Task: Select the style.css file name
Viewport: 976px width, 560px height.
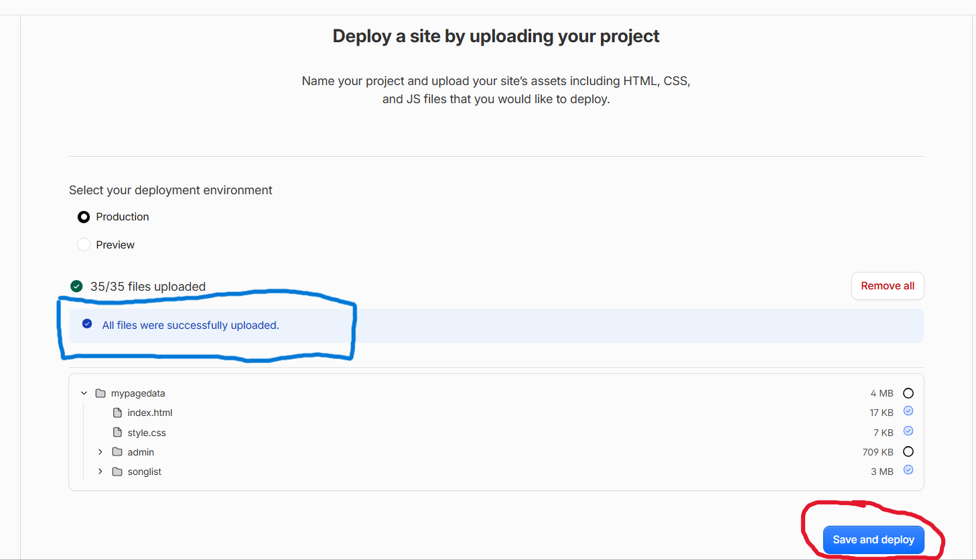Action: pyautogui.click(x=147, y=433)
